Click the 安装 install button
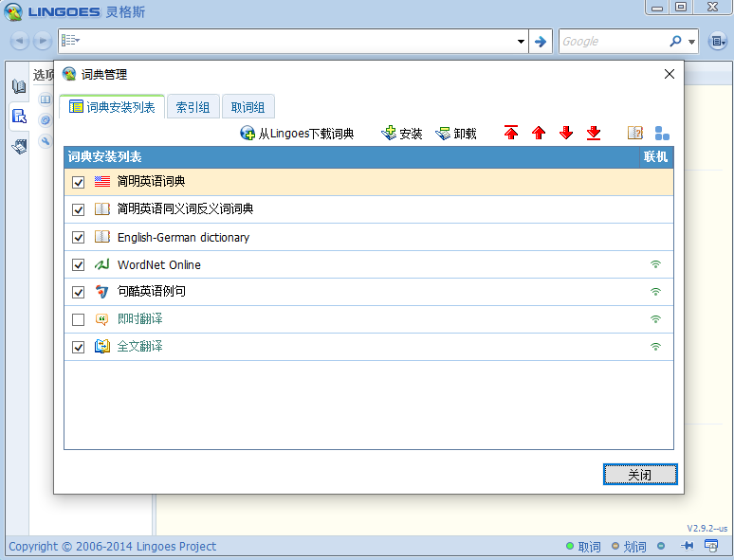 (402, 134)
